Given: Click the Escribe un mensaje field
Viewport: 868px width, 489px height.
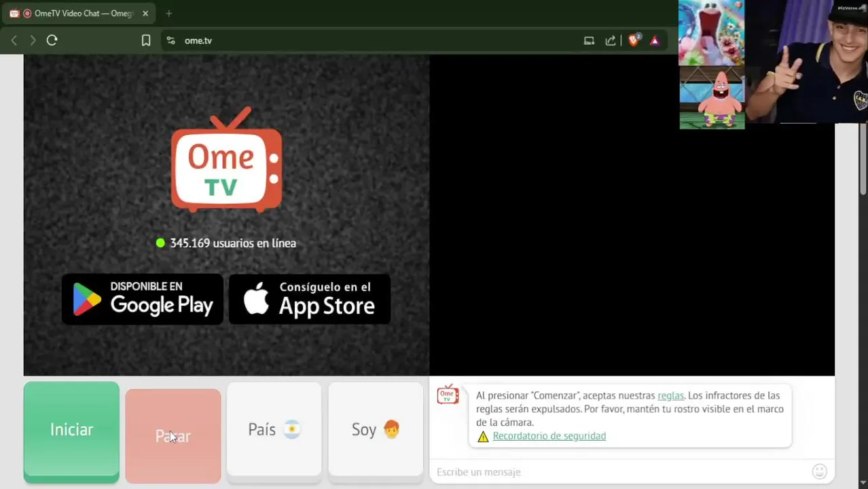Looking at the screenshot, I should tap(621, 472).
